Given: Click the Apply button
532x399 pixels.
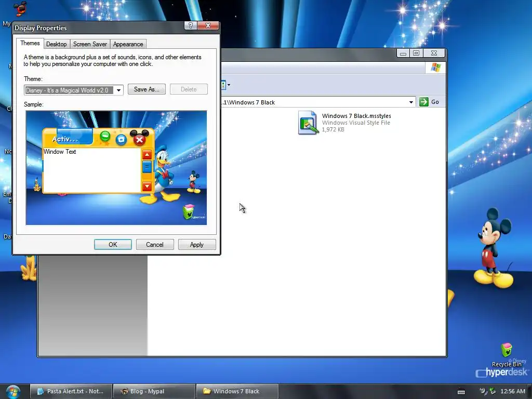Looking at the screenshot, I should click(x=197, y=245).
